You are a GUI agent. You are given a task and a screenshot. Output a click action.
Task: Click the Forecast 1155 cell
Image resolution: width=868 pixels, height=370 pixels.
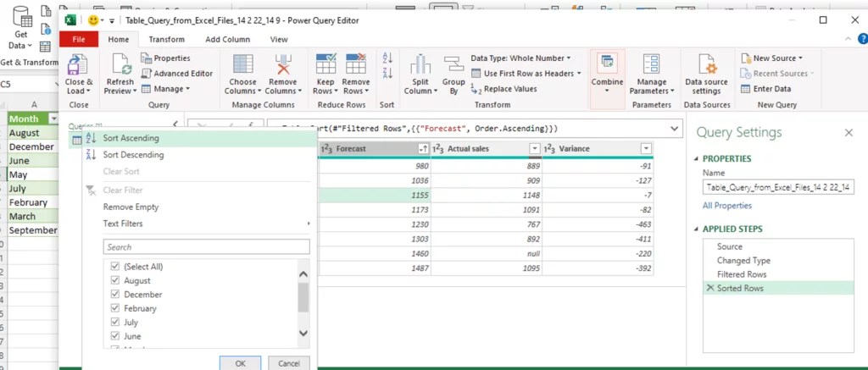[376, 196]
